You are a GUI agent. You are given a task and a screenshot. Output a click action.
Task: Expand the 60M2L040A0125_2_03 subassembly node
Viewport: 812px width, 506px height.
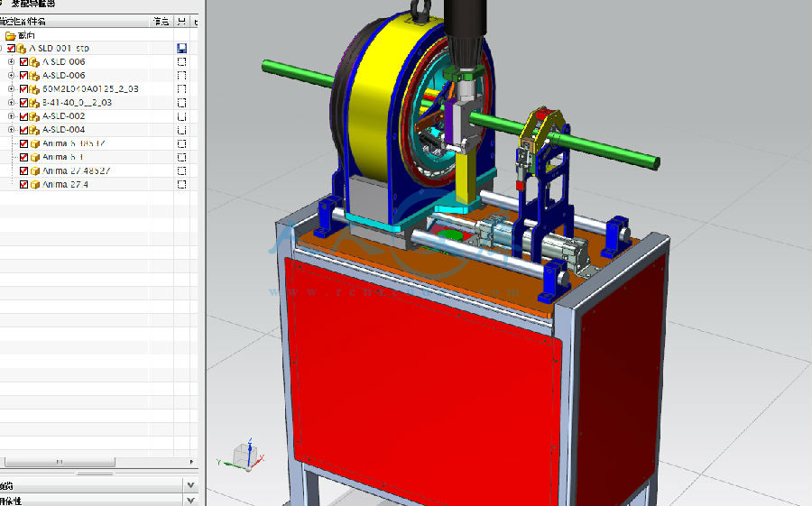click(x=12, y=89)
